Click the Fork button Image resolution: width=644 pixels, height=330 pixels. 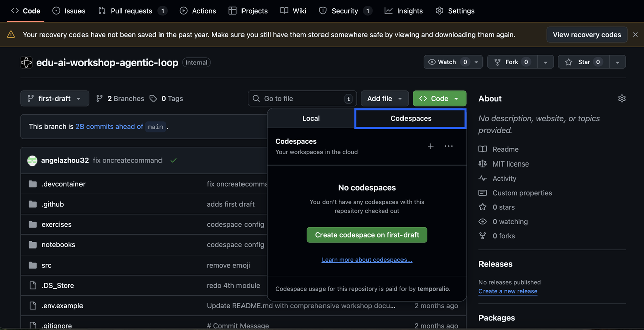[511, 62]
